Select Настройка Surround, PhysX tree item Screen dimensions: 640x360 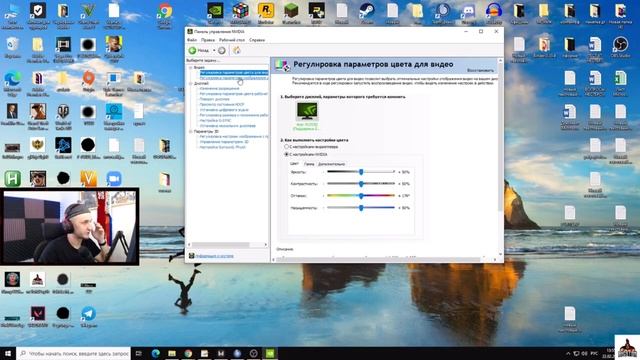(x=223, y=147)
